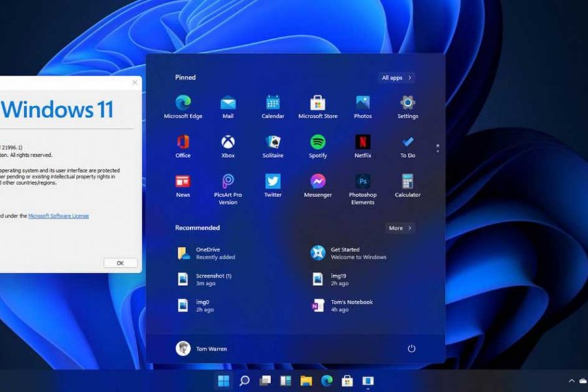The height and width of the screenshot is (392, 588).
Task: Open the img0 recommended file
Action: point(195,306)
